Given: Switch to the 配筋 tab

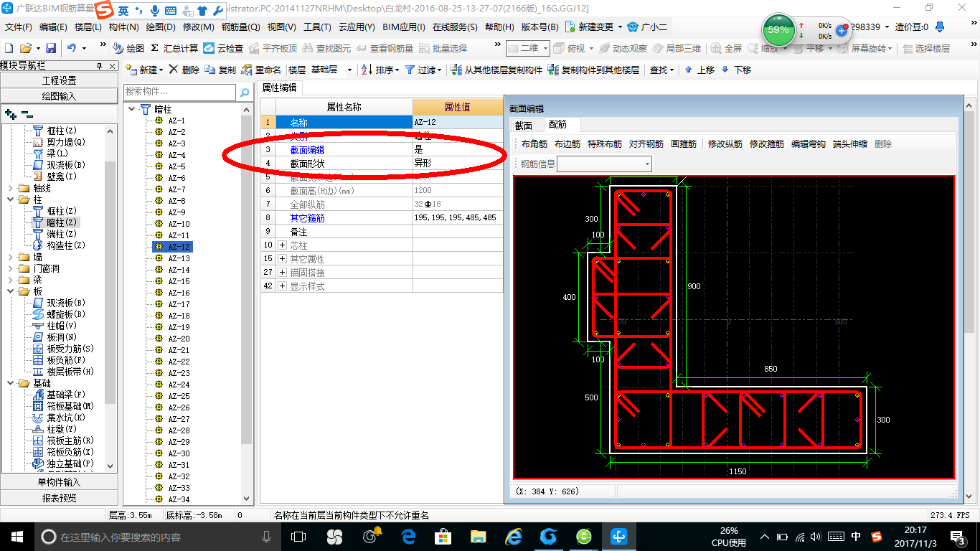Looking at the screenshot, I should pos(557,125).
